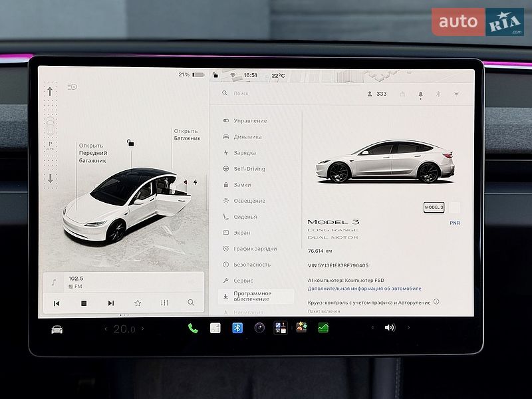Tap the 76,614 км odometer reading

(320, 251)
